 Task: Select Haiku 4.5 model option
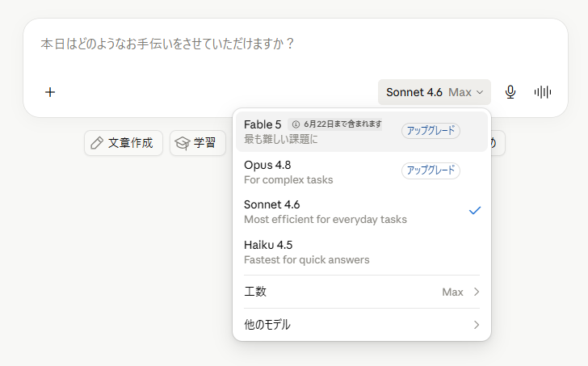362,252
